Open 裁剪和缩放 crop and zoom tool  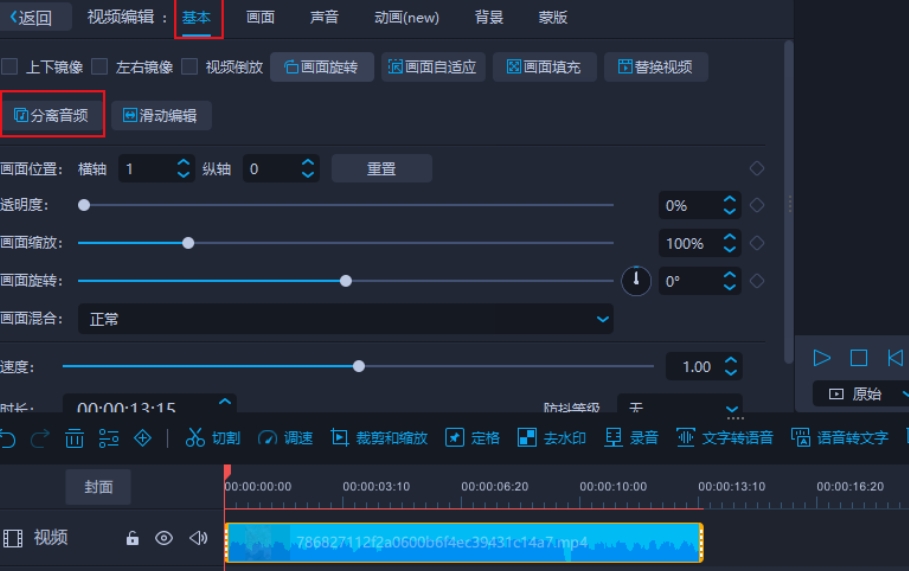coord(379,438)
